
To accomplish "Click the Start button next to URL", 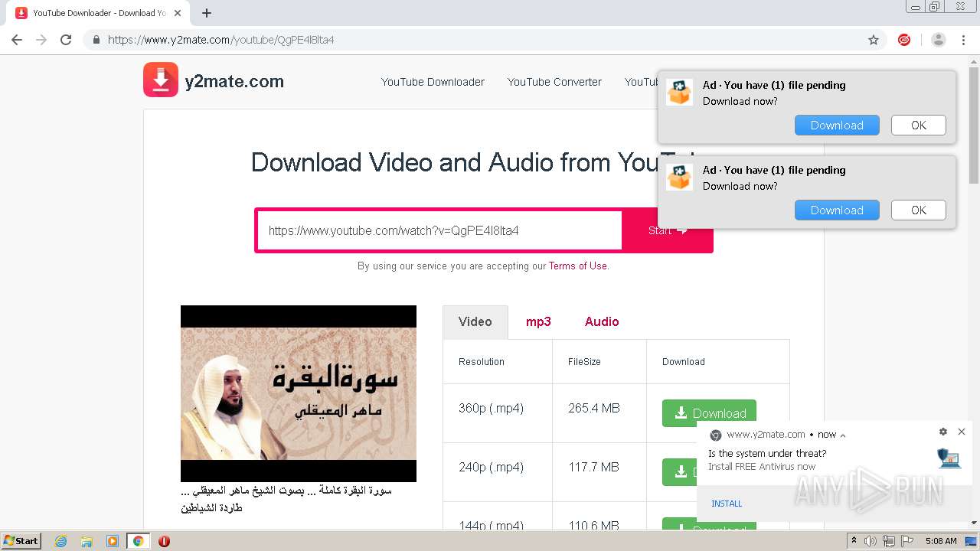I will pos(667,230).
